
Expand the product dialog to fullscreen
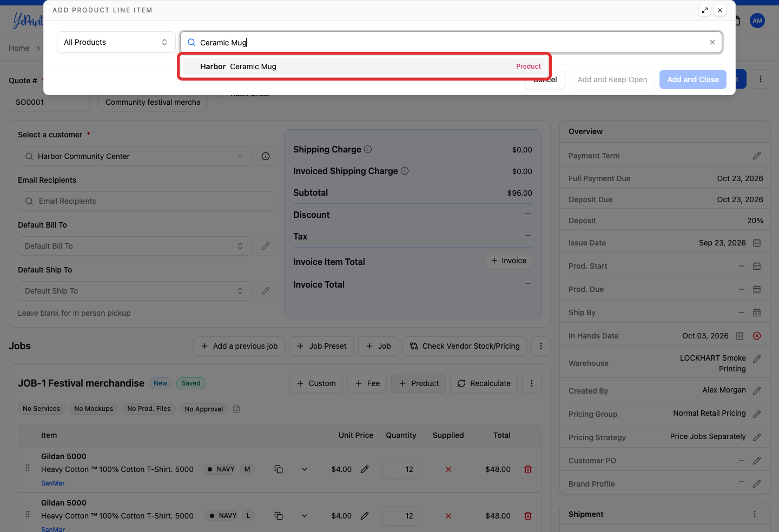point(705,10)
